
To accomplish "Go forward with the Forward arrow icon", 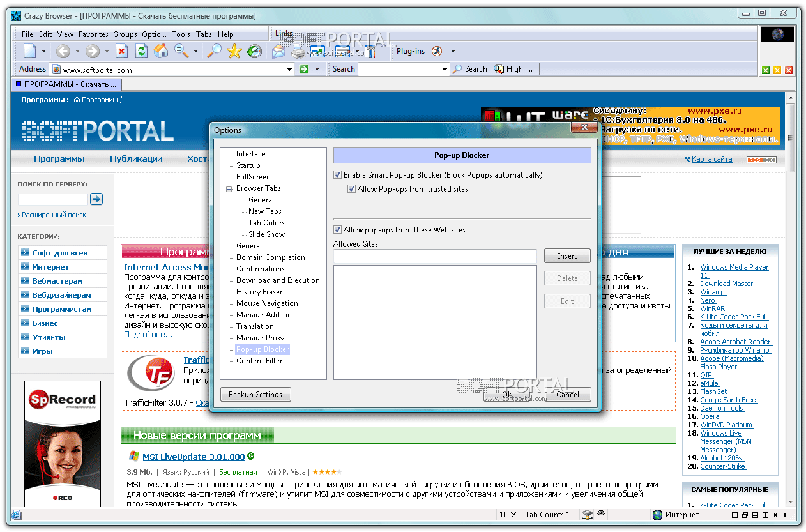I will 93,51.
